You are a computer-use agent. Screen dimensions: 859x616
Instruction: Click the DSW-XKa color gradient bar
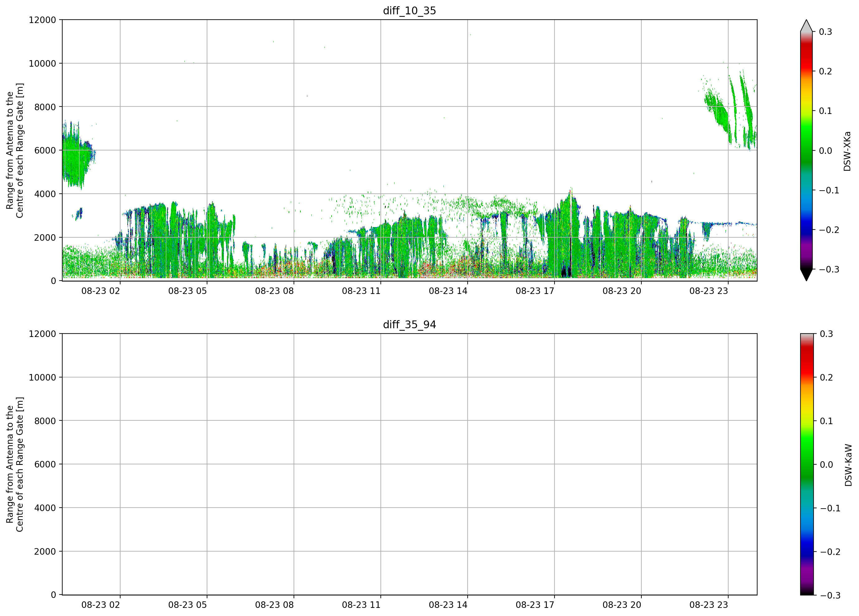(806, 150)
